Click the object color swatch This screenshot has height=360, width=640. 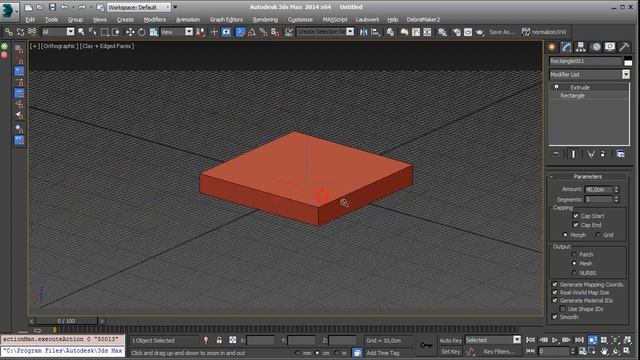(628, 61)
